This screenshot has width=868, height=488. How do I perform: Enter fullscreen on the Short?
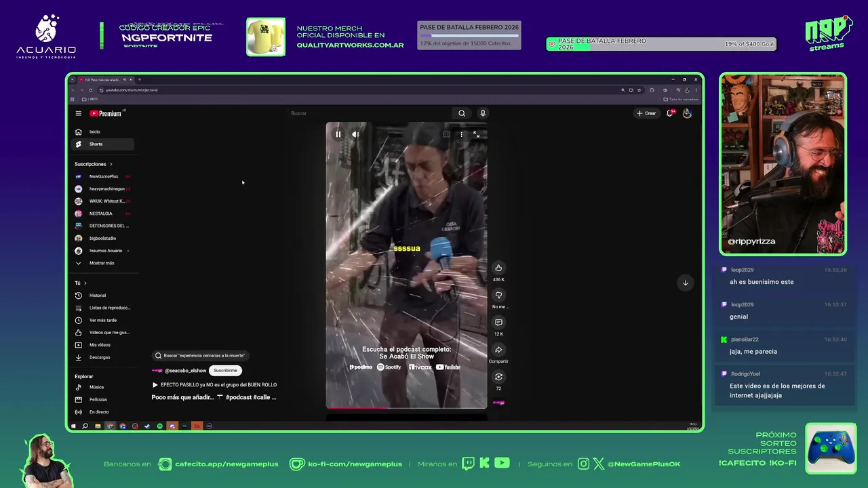pyautogui.click(x=476, y=134)
